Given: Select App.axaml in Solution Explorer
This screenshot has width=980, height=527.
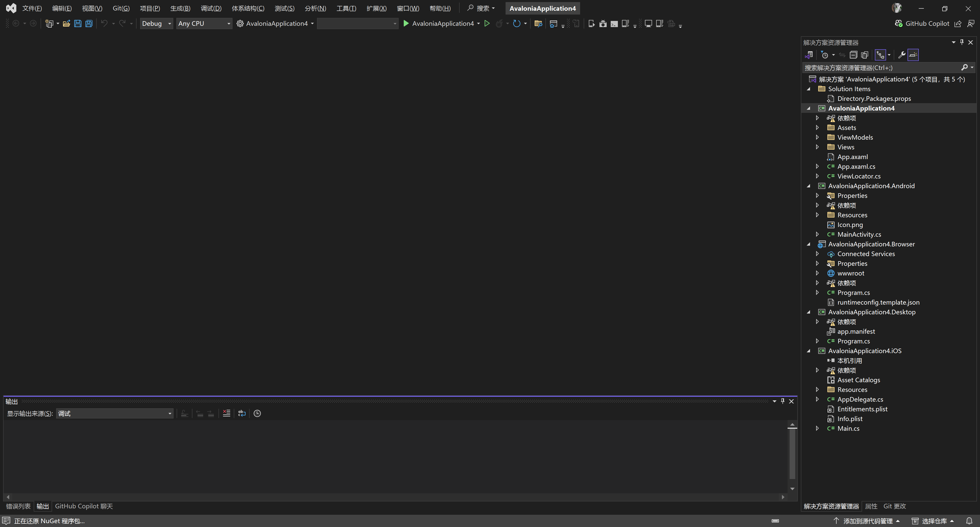Looking at the screenshot, I should pyautogui.click(x=852, y=157).
